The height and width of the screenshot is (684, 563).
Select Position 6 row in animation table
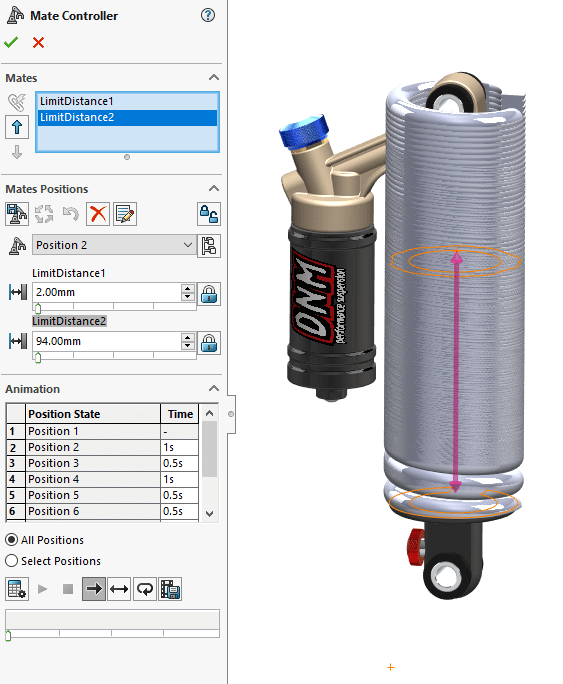102,511
